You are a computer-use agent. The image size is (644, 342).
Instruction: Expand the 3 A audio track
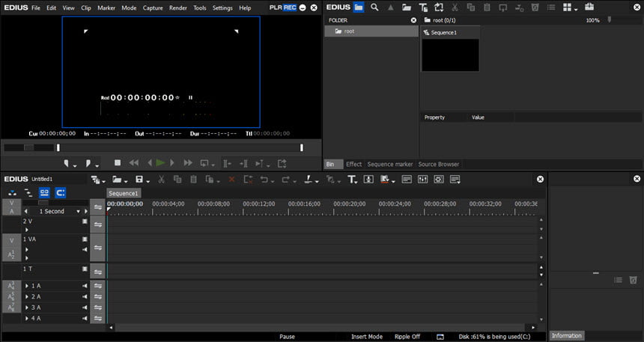point(27,308)
